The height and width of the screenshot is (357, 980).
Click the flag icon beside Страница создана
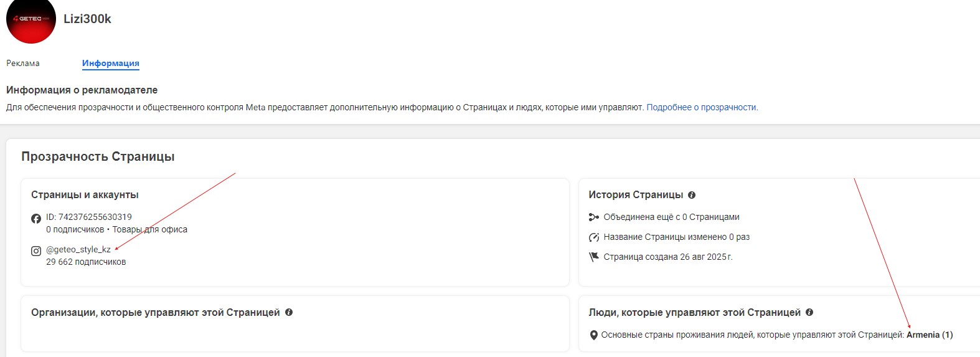click(594, 257)
